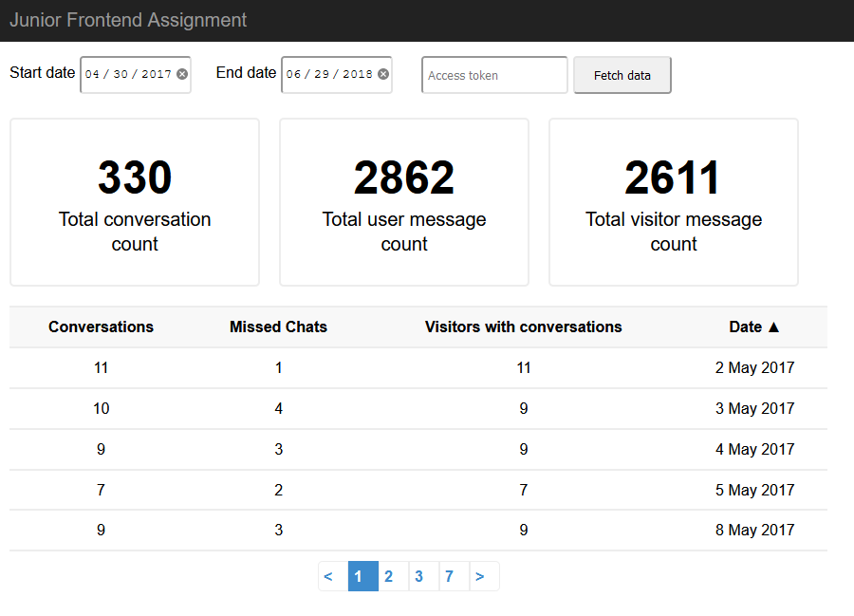
Task: Click the Start date label
Action: (43, 72)
